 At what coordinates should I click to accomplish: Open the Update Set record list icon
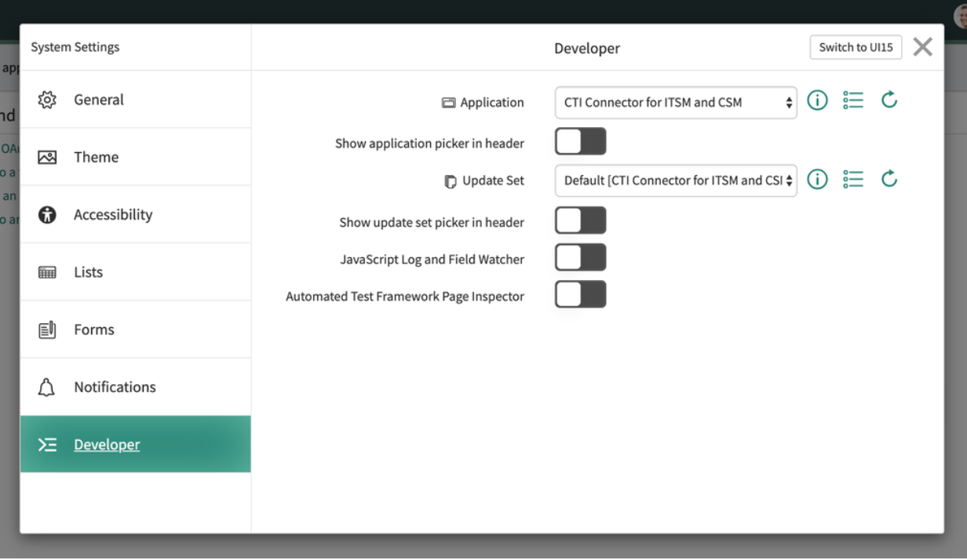853,179
